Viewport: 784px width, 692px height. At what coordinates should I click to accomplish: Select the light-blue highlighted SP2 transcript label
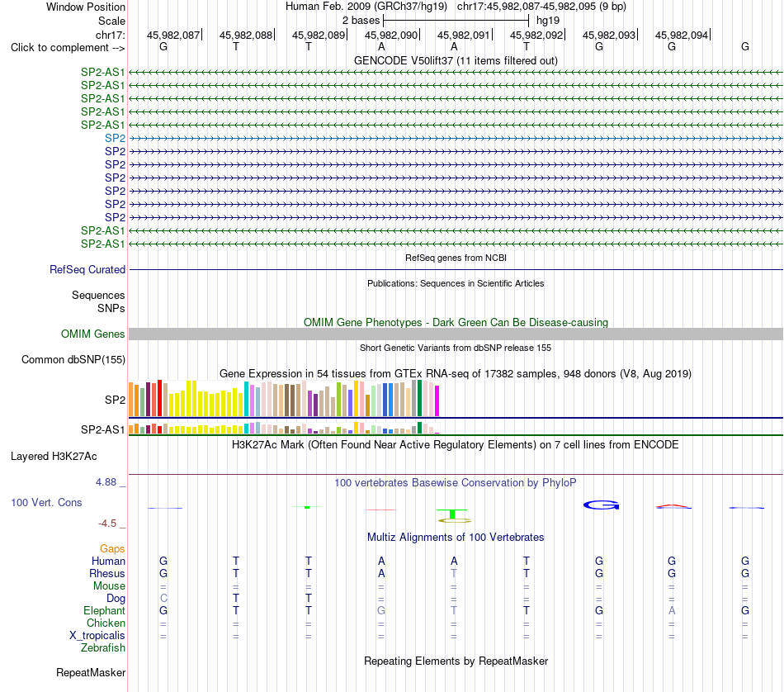115,138
